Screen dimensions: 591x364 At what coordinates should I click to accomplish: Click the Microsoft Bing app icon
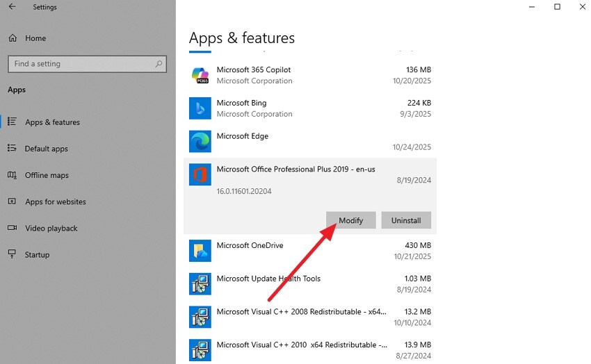200,108
